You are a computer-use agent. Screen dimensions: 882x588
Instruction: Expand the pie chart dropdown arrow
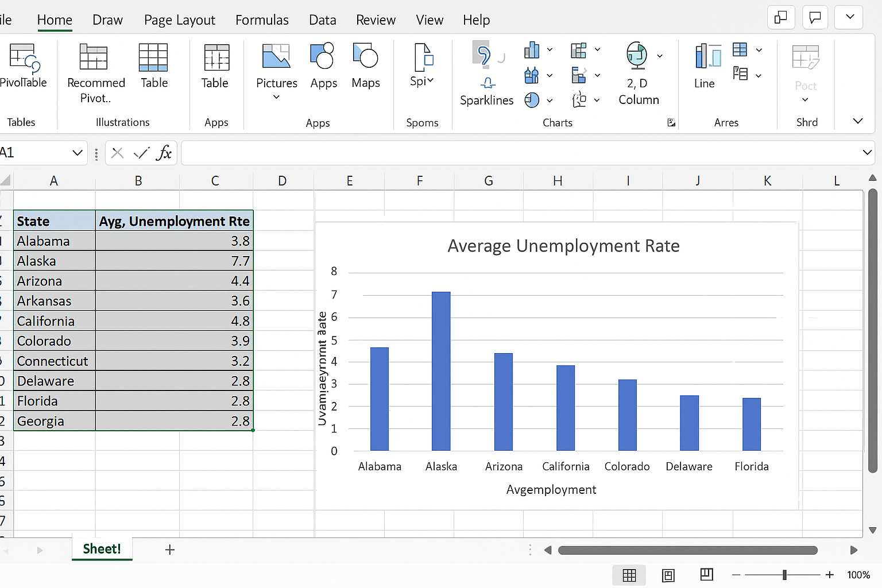click(550, 100)
